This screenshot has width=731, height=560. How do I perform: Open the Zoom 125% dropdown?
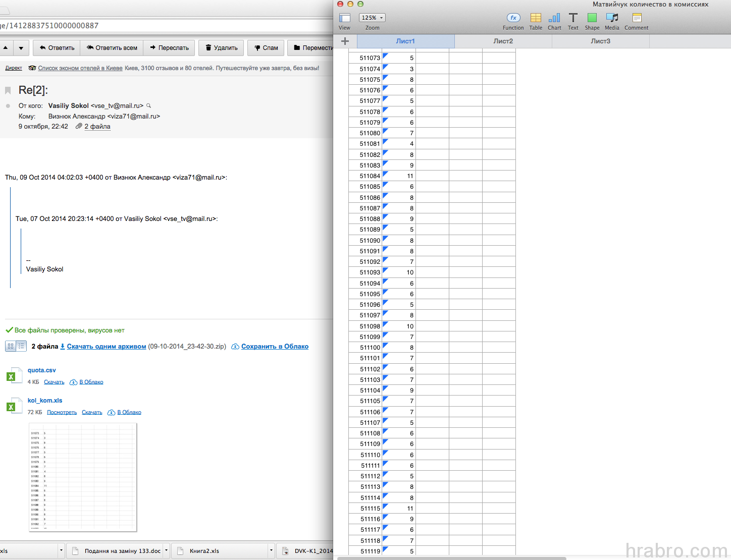coord(372,18)
